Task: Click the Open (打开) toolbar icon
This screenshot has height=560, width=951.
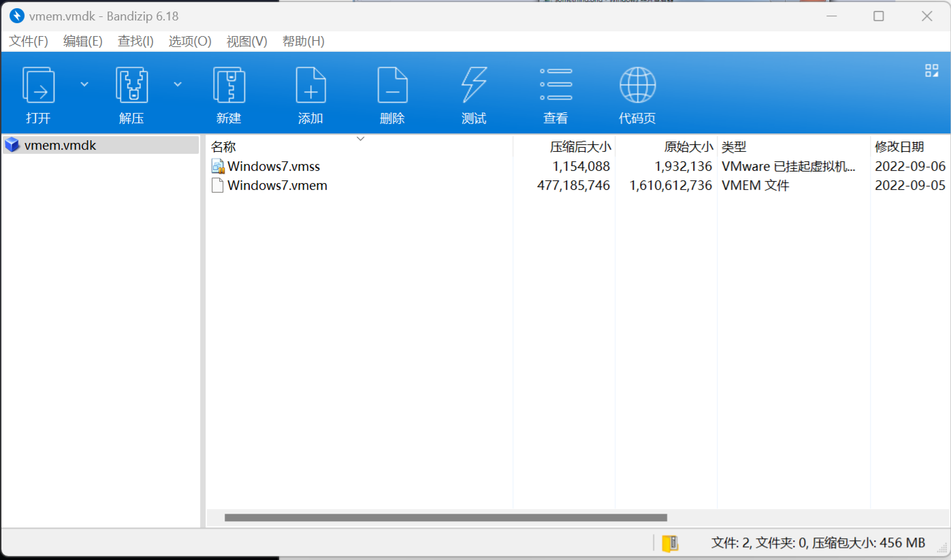Action: tap(39, 85)
